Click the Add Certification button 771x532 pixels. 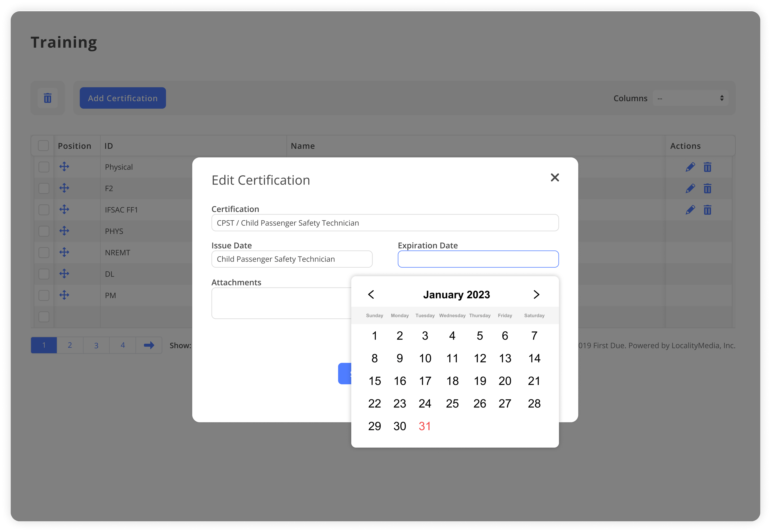click(123, 98)
